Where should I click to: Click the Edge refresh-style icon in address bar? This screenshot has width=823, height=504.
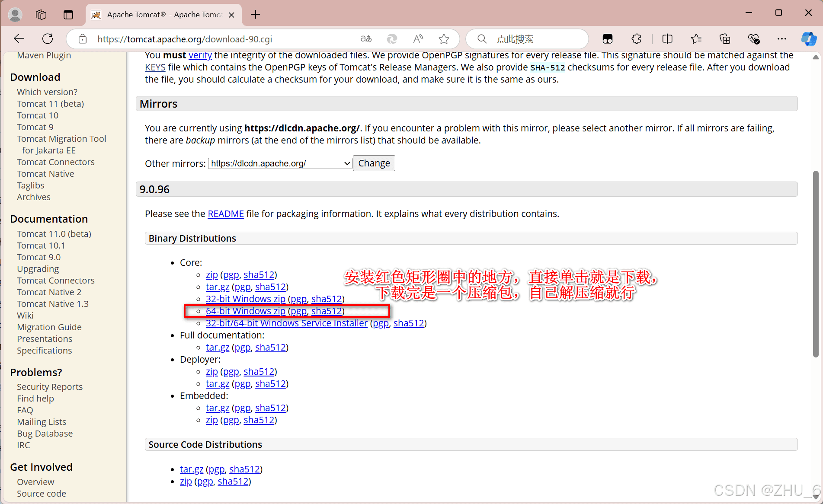[392, 39]
